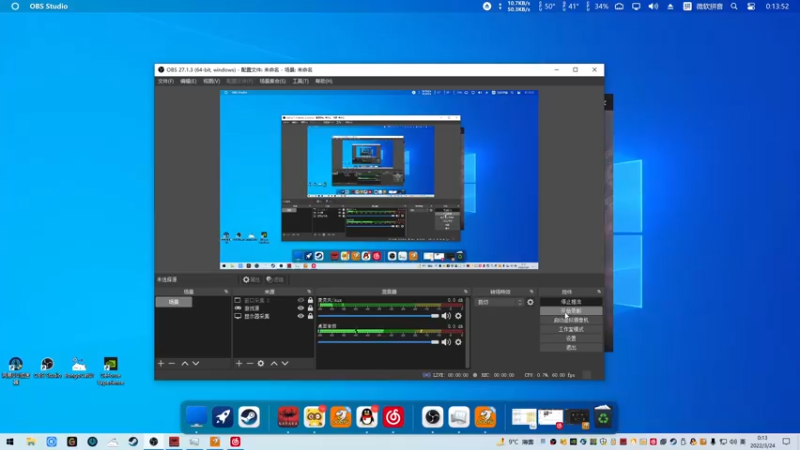
Task: Click the search magnifier in top menu bar
Action: pos(734,7)
